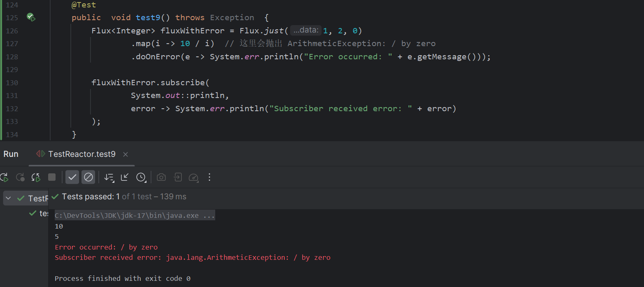Open the sort tests dropdown
644x287 pixels.
[109, 177]
